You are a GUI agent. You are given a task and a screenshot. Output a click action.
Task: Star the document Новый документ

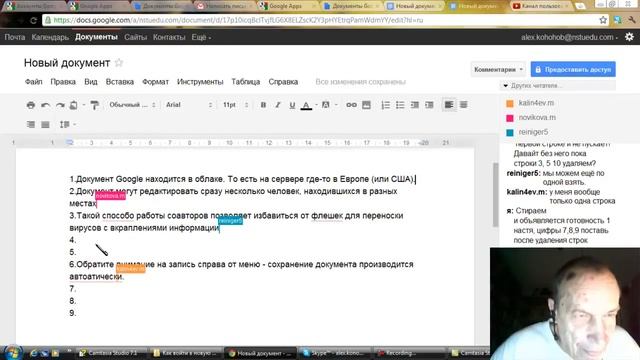click(119, 63)
